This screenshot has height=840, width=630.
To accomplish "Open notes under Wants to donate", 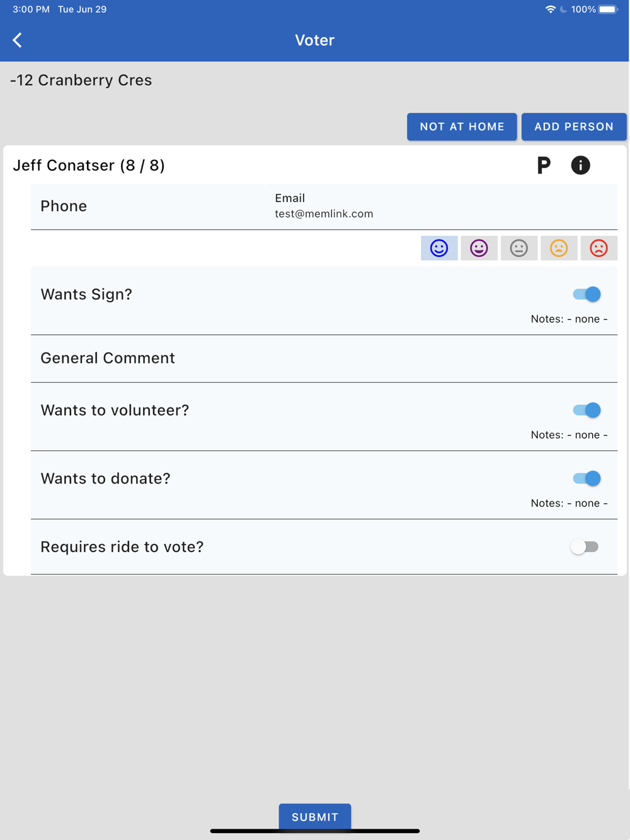I will [569, 503].
